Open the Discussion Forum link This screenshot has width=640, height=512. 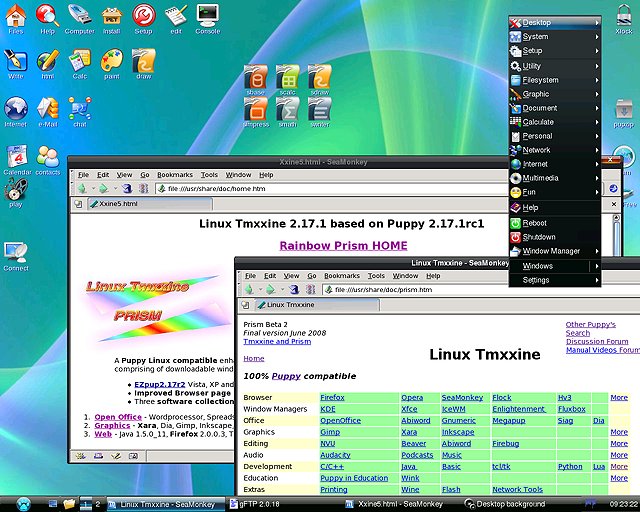click(x=597, y=341)
